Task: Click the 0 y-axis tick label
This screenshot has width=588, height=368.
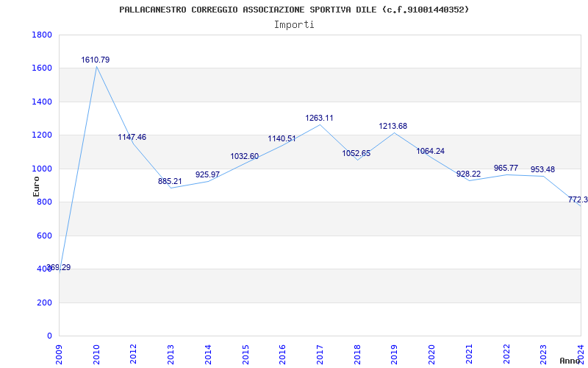Action: [x=49, y=336]
